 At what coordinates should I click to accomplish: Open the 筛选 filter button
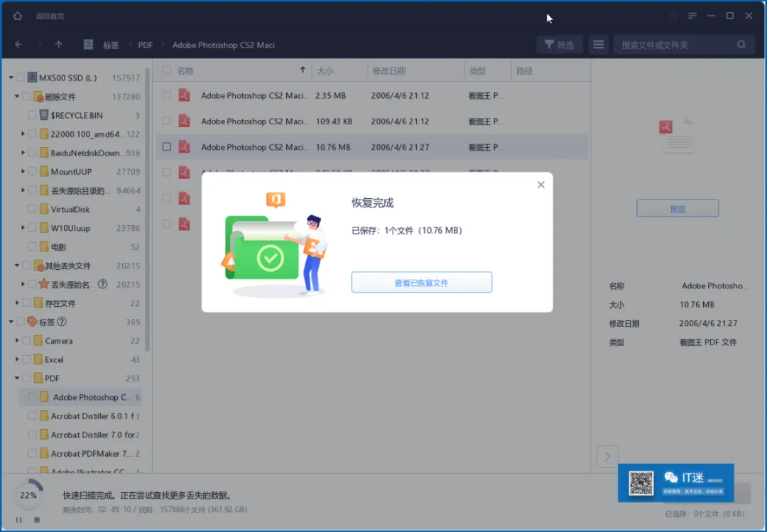tap(559, 45)
